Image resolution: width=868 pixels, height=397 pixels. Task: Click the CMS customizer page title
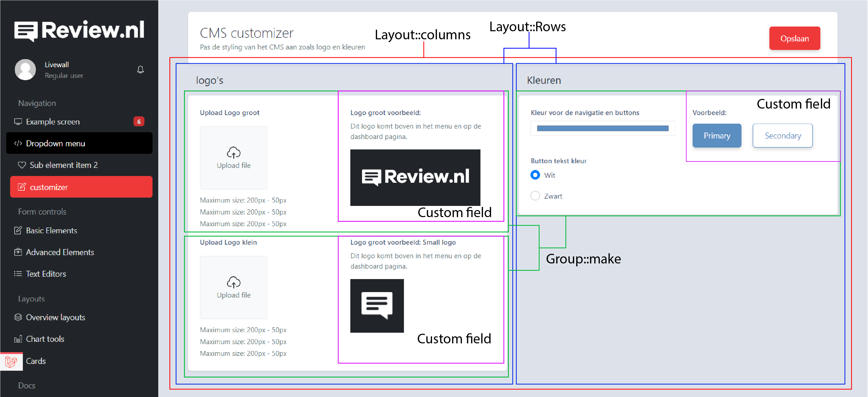(x=247, y=33)
